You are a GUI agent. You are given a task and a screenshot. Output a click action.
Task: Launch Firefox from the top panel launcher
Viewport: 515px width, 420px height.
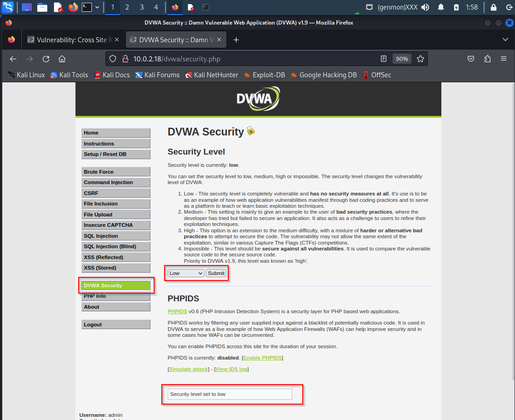point(73,7)
